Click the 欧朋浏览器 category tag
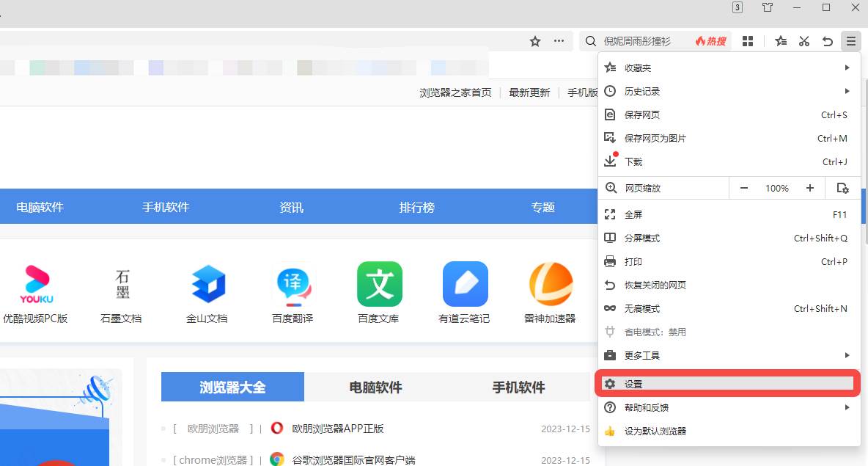The height and width of the screenshot is (466, 868). (213, 429)
